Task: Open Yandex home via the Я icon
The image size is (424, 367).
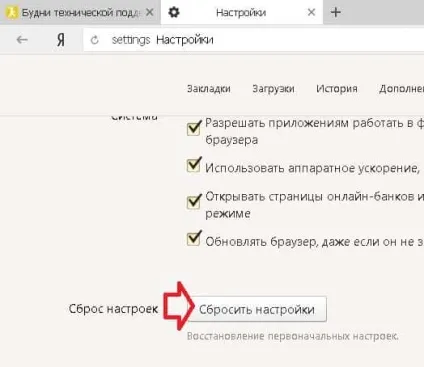Action: click(61, 40)
